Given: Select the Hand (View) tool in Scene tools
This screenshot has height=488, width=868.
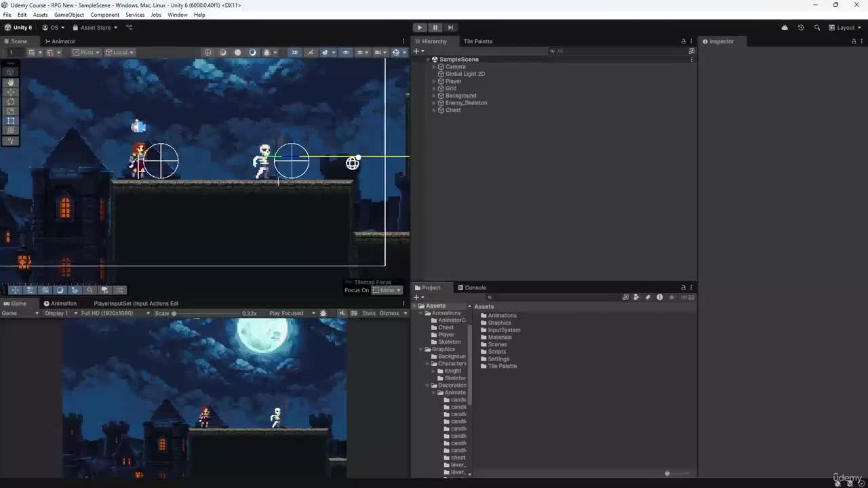Looking at the screenshot, I should (x=11, y=82).
